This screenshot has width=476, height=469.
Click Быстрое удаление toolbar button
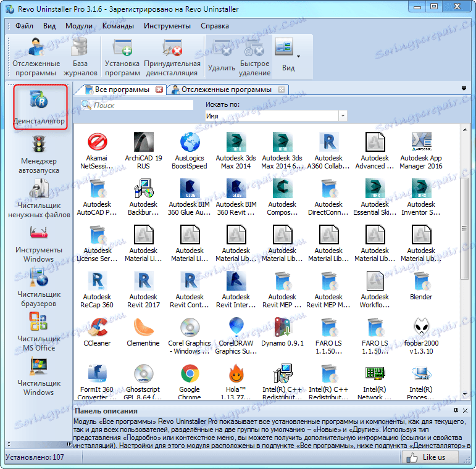click(x=255, y=57)
